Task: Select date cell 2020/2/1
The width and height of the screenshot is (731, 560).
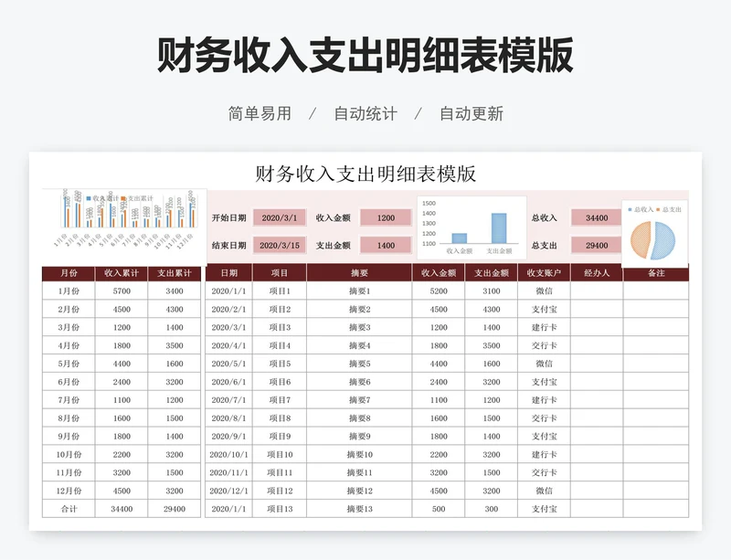Action: point(229,309)
